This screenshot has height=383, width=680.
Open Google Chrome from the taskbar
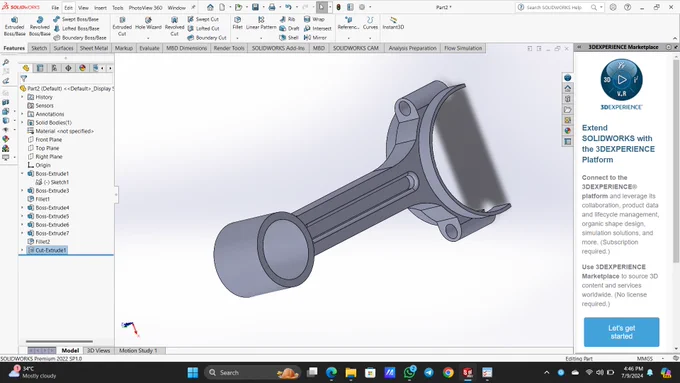pyautogui.click(x=448, y=372)
